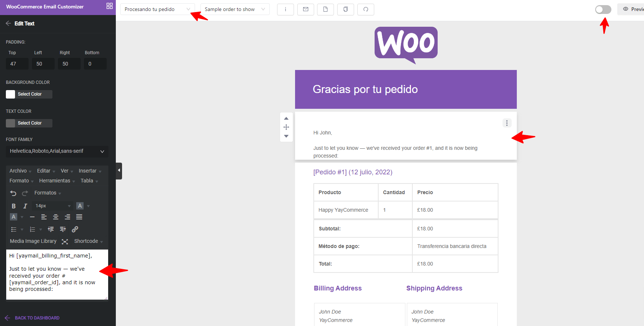The width and height of the screenshot is (644, 326).
Task: Open the Sample order to show dropdown
Action: (235, 10)
